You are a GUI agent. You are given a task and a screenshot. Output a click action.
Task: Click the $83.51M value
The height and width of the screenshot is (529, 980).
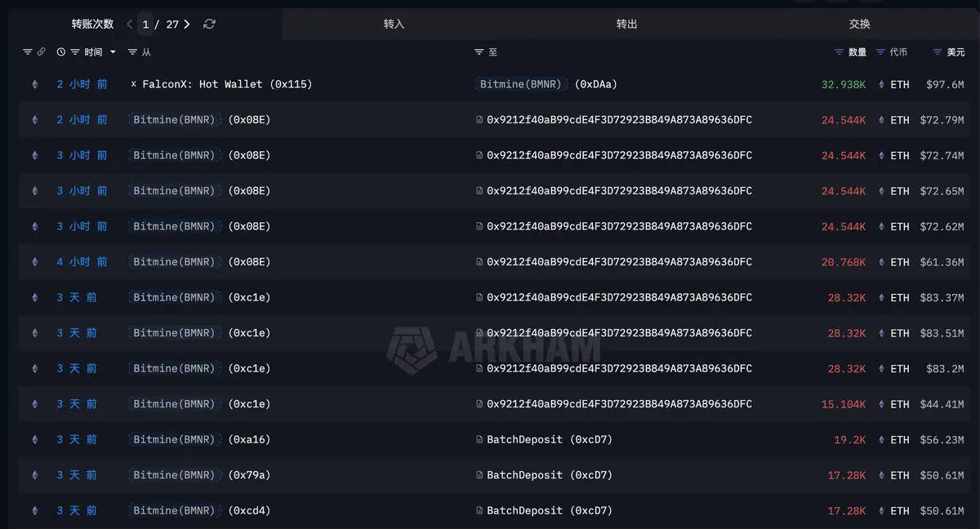pos(942,333)
